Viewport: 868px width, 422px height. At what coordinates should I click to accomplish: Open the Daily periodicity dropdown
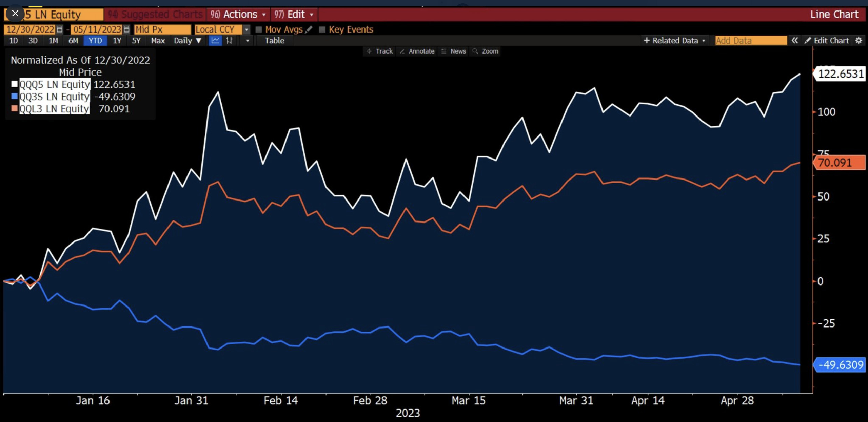(x=187, y=41)
